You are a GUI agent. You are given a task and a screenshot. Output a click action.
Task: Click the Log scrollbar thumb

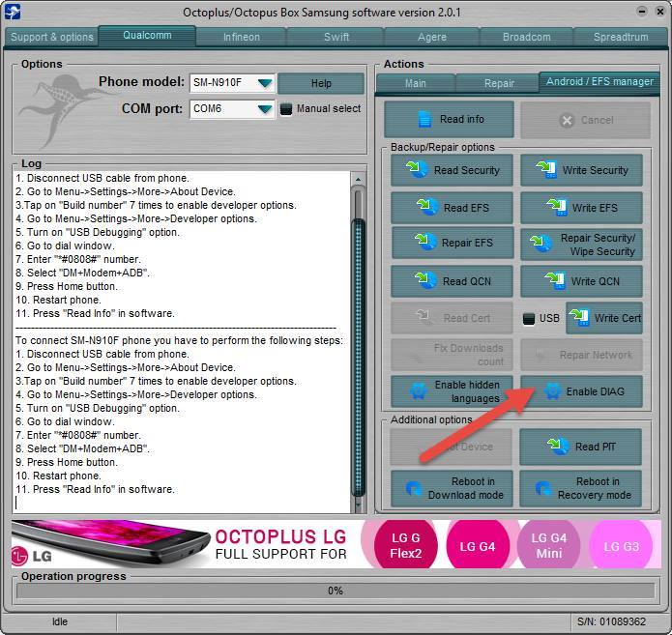click(359, 358)
